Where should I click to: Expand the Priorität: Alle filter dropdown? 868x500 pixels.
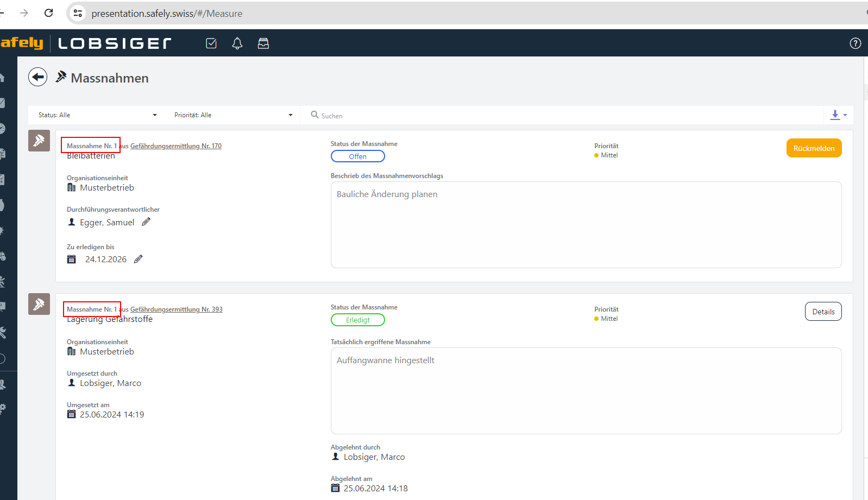coord(234,115)
